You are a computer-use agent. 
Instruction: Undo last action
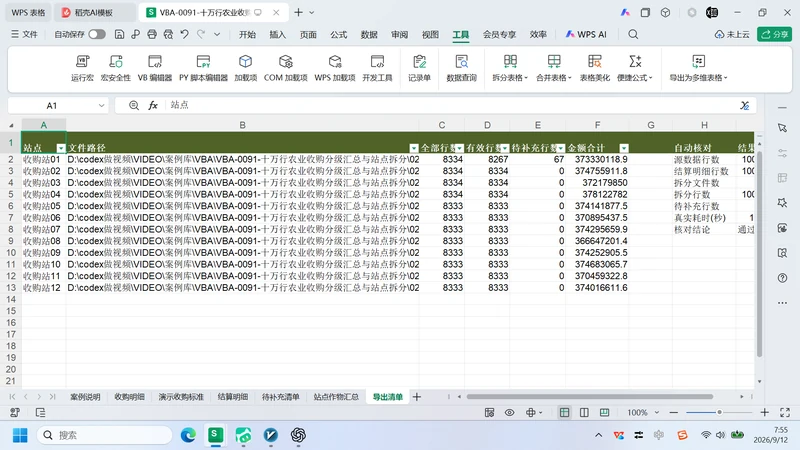[x=185, y=34]
